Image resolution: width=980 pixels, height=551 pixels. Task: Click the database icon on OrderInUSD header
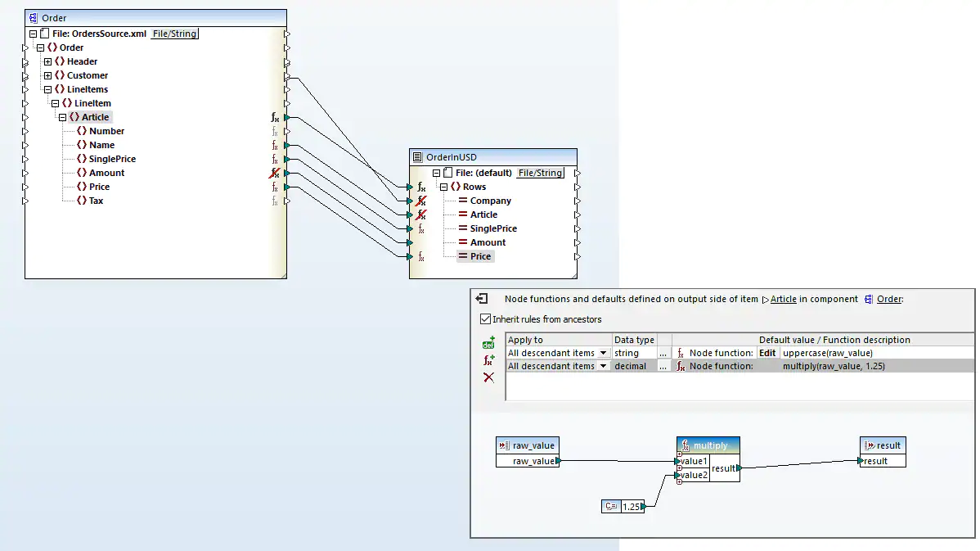point(419,156)
